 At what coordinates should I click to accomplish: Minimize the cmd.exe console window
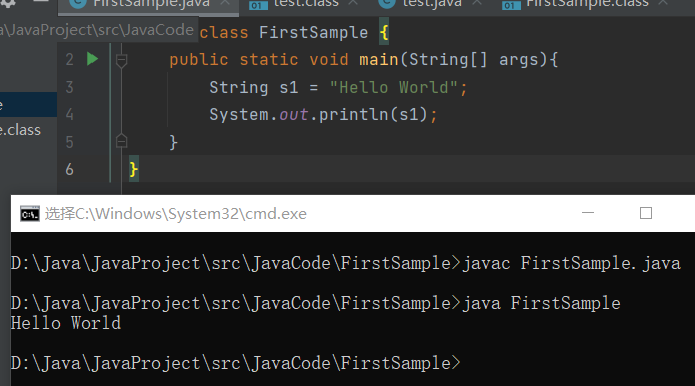(x=588, y=213)
